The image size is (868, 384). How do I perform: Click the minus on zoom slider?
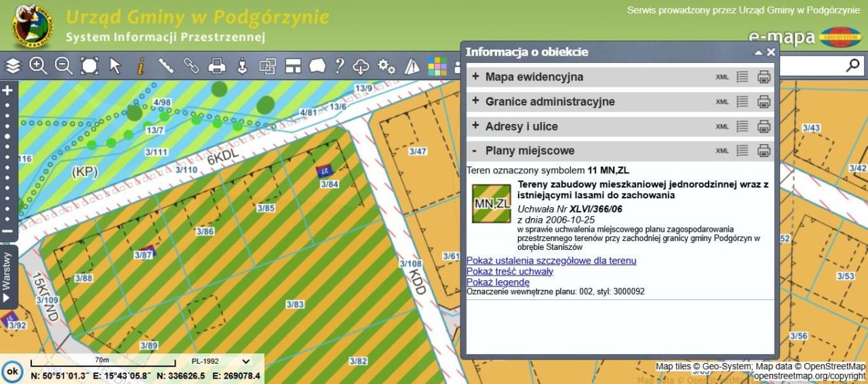pyautogui.click(x=7, y=231)
